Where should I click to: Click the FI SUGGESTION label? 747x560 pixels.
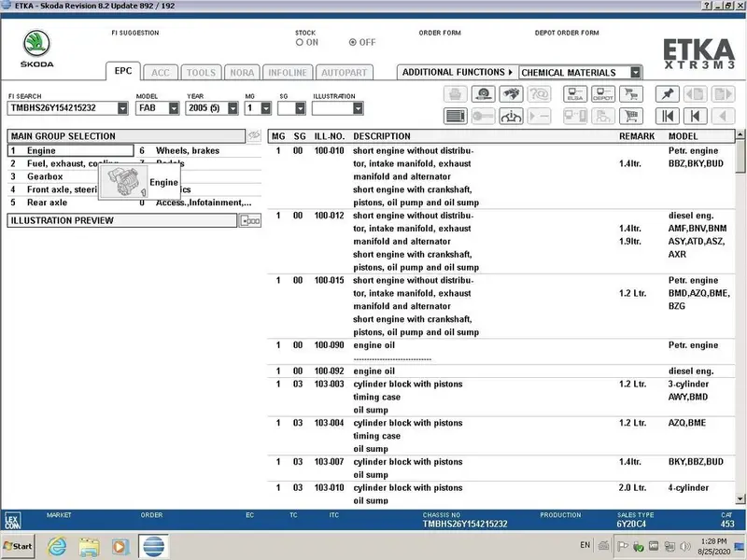pos(135,33)
